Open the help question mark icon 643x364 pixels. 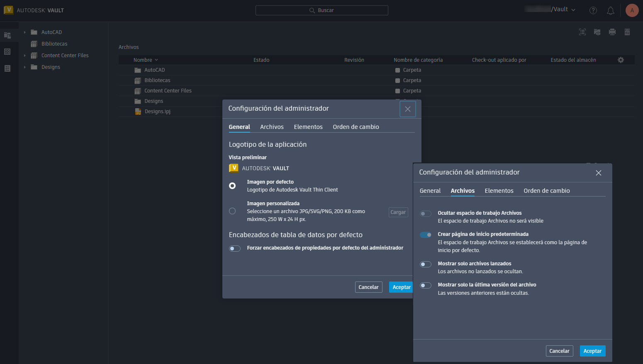pos(593,10)
